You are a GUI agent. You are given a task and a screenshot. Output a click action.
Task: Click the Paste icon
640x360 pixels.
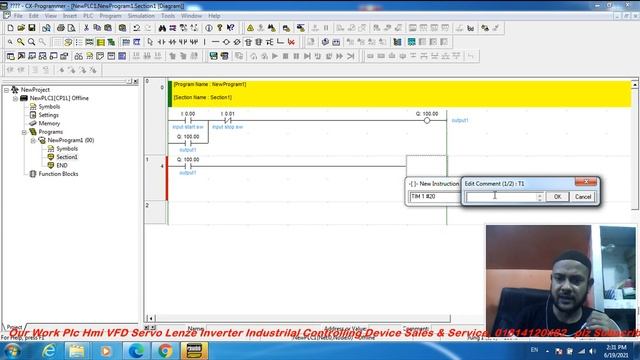coord(108,28)
